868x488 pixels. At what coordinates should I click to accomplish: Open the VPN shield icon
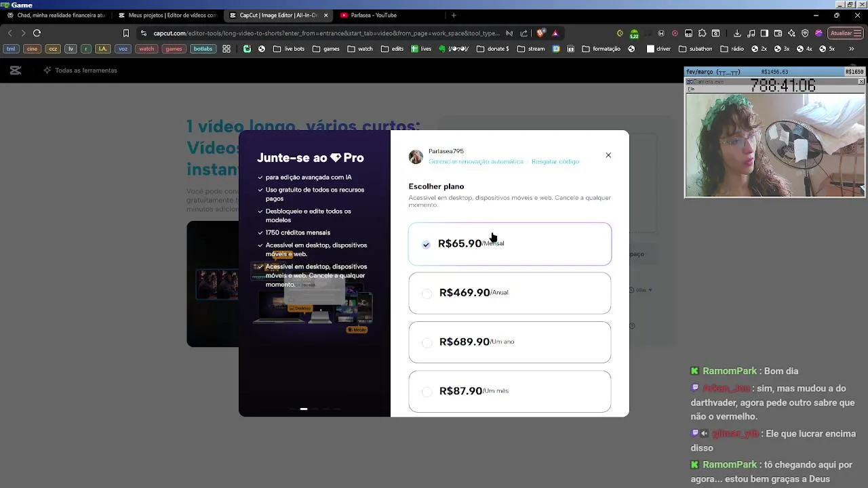pos(805,33)
